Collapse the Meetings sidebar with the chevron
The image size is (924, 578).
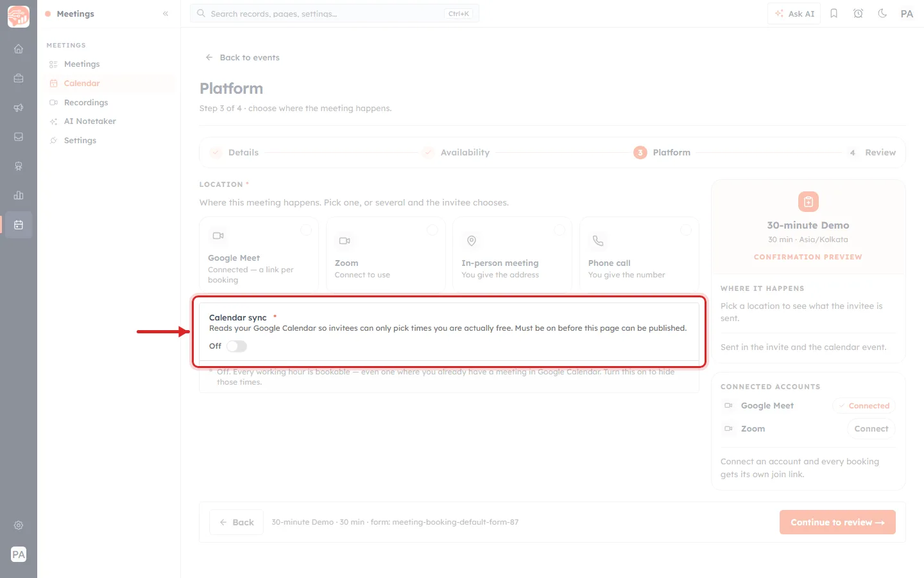pos(166,13)
